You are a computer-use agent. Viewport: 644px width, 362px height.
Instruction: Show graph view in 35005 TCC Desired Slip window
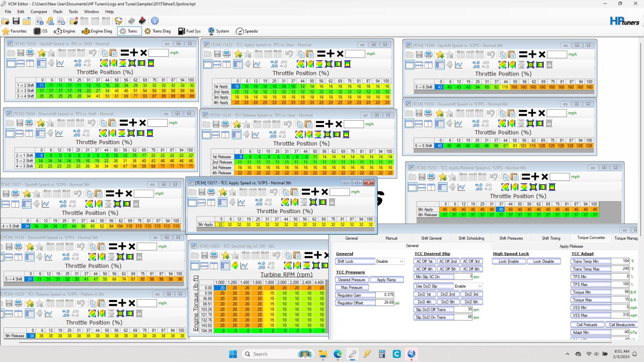pos(244,265)
